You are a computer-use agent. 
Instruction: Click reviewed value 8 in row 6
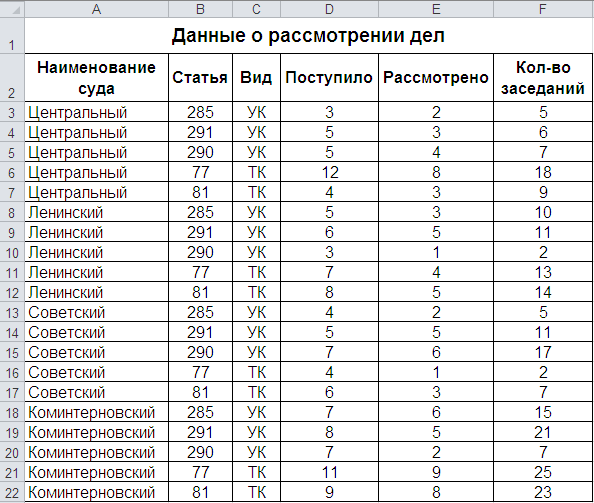point(436,172)
